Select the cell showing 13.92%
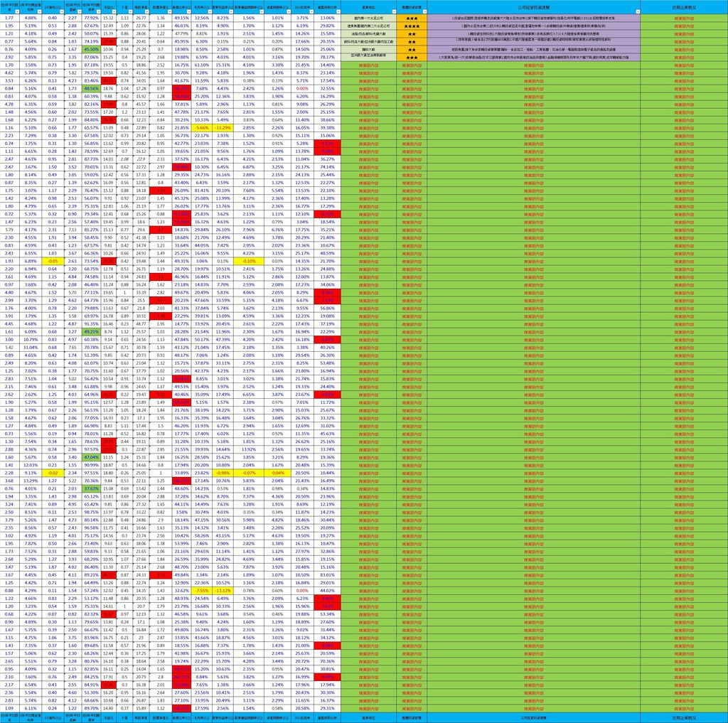 click(x=249, y=449)
